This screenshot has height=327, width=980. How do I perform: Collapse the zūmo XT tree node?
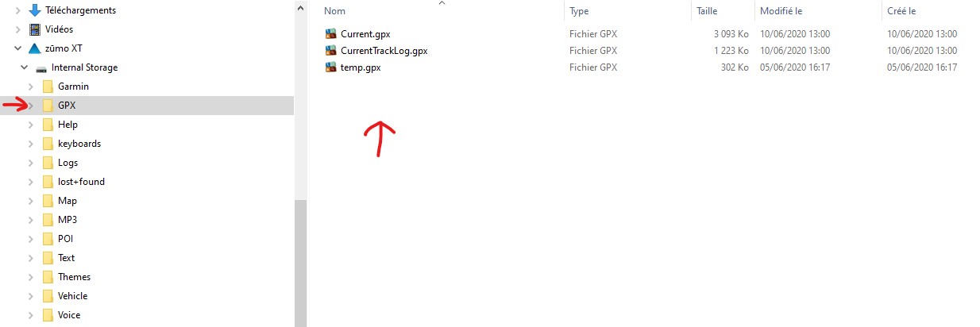coord(17,48)
